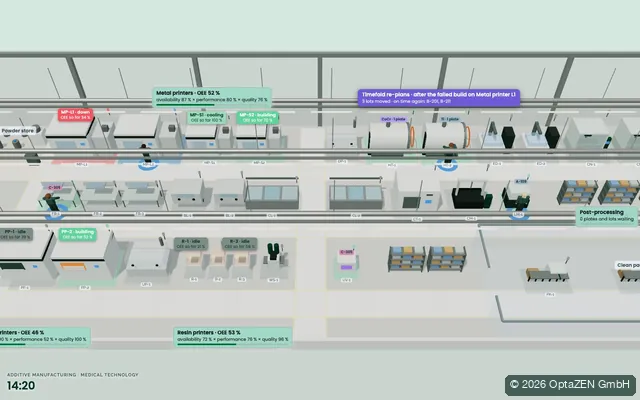Select the glass cleaning station CL-2

356,193
